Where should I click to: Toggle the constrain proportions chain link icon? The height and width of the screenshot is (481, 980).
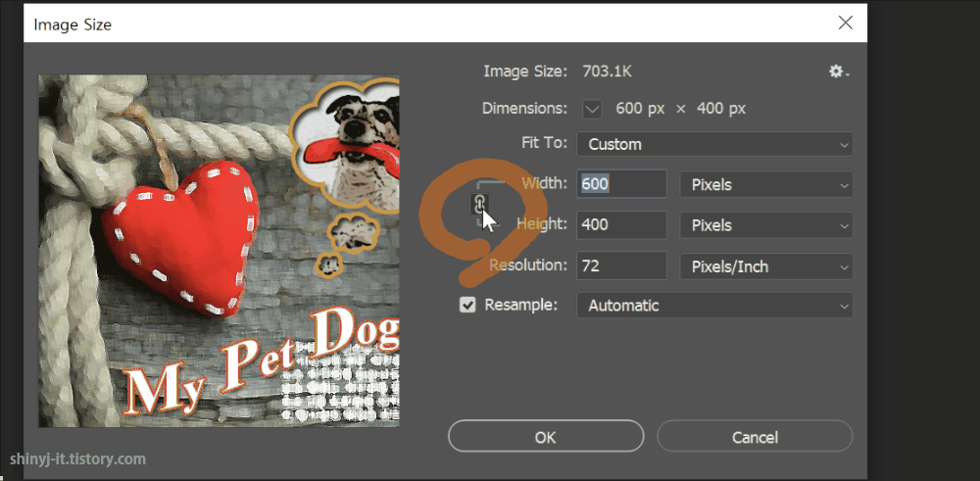[x=479, y=203]
